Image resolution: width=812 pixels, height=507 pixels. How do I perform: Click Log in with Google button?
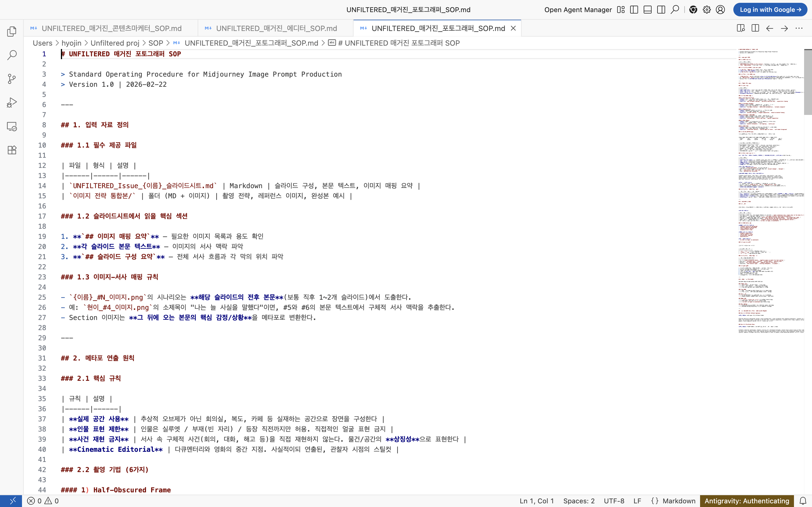pos(770,10)
